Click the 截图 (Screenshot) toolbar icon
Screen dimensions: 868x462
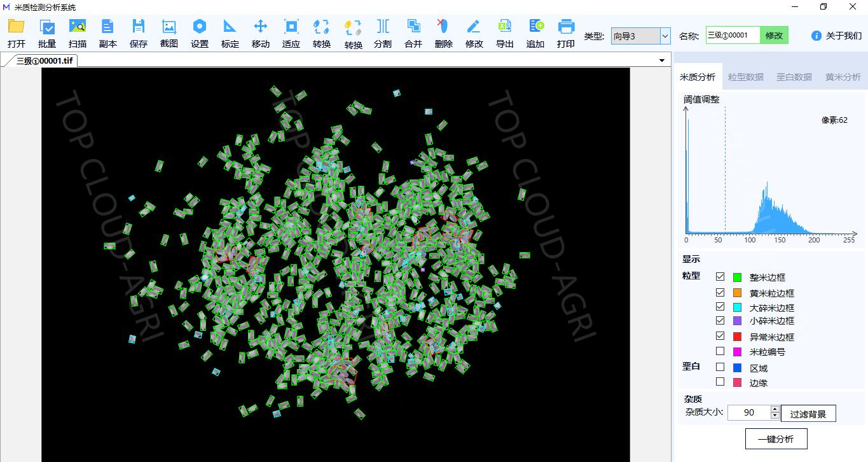(x=169, y=27)
